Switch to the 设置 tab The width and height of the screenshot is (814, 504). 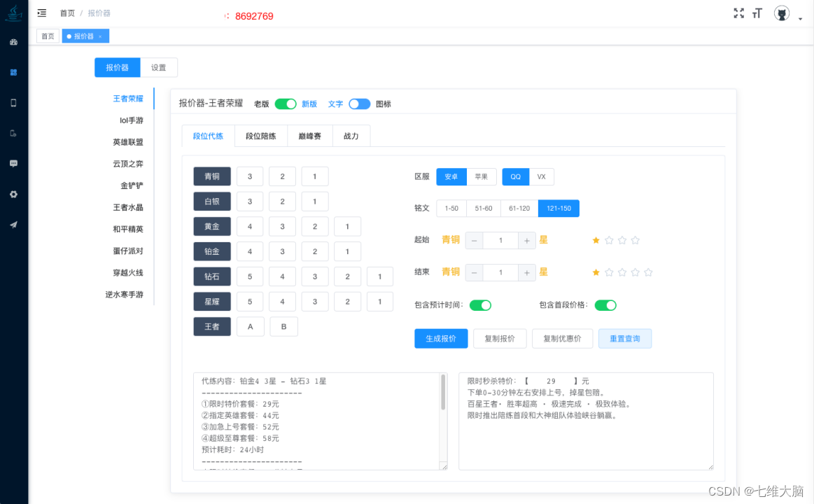click(x=159, y=67)
